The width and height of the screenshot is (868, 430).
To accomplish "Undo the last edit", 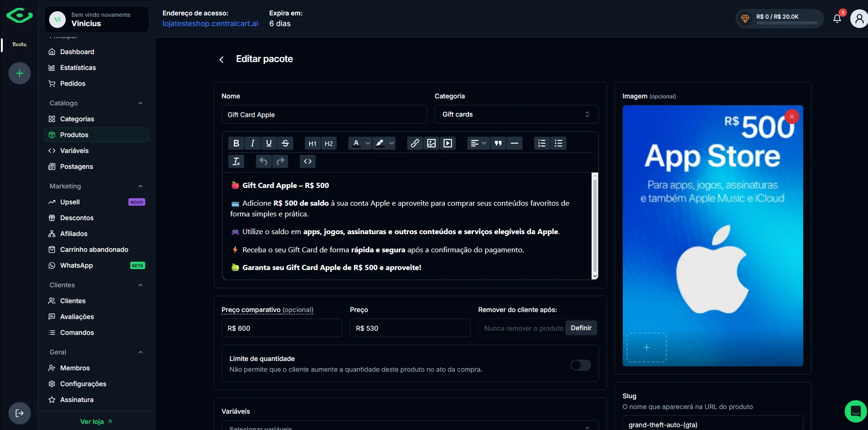I will pos(264,161).
